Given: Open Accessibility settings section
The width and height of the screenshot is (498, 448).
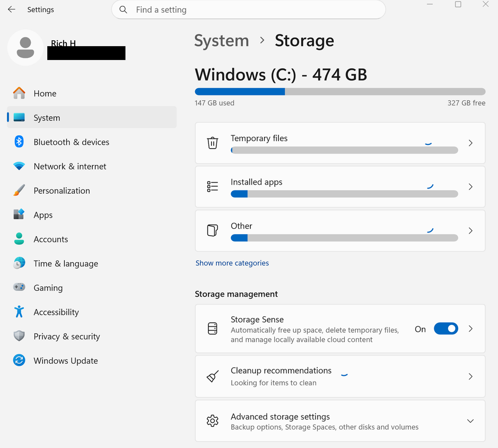Looking at the screenshot, I should pos(92,312).
